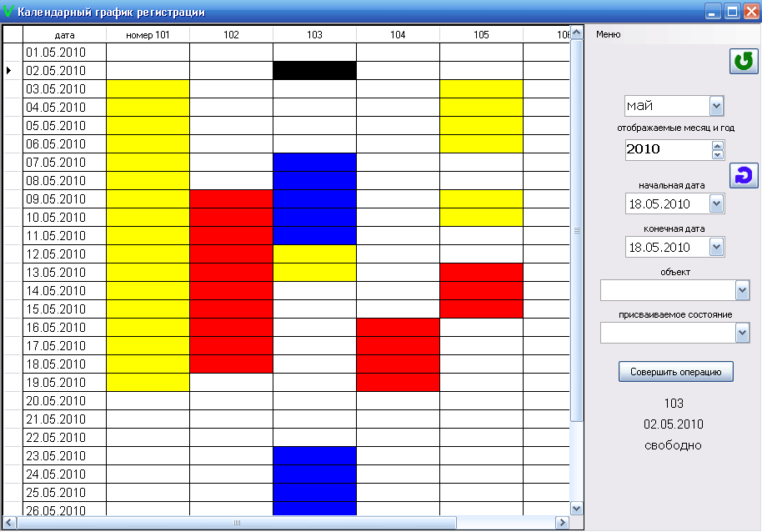Select yellow cell for 103 on 12.05.2010

point(314,253)
